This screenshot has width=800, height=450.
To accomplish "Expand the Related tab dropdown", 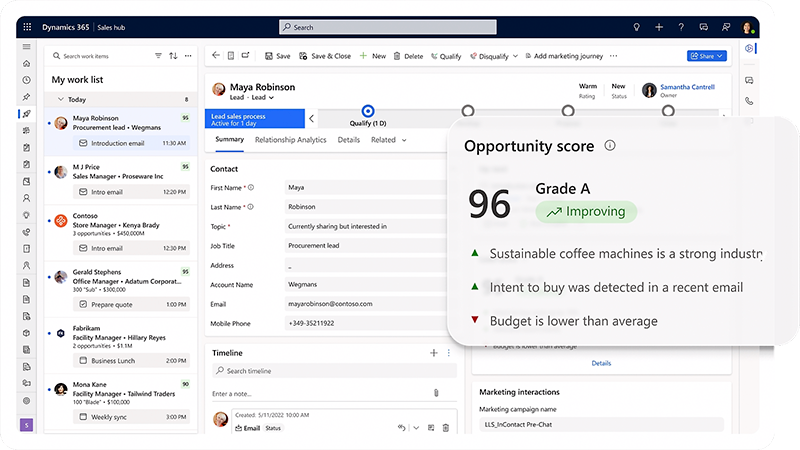I will tap(404, 140).
